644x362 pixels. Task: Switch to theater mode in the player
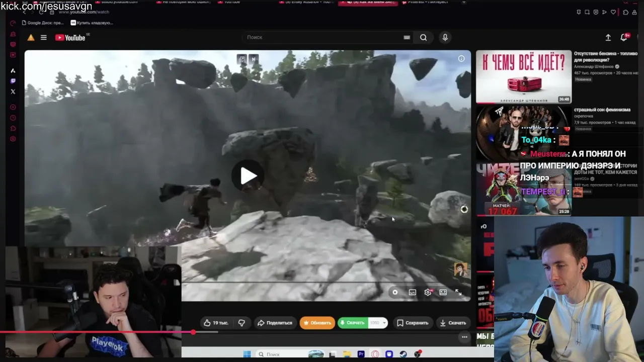443,292
